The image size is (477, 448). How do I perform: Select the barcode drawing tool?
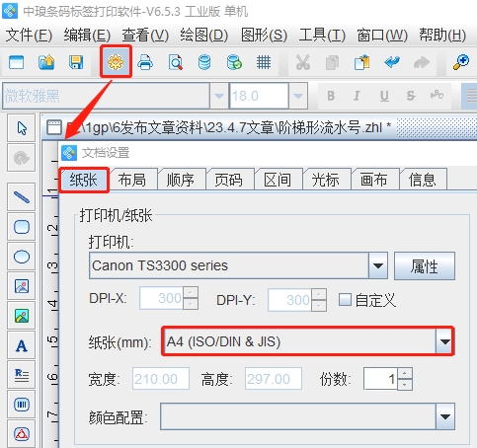pyautogui.click(x=22, y=405)
